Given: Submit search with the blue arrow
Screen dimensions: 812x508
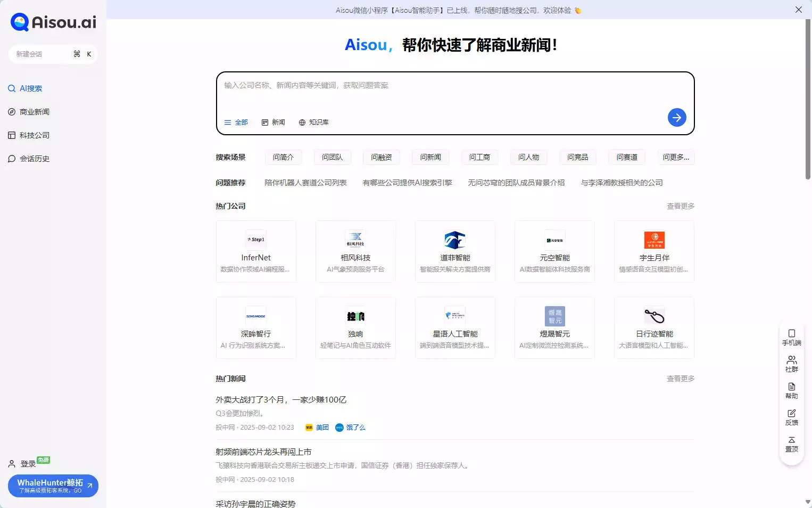Looking at the screenshot, I should point(677,117).
